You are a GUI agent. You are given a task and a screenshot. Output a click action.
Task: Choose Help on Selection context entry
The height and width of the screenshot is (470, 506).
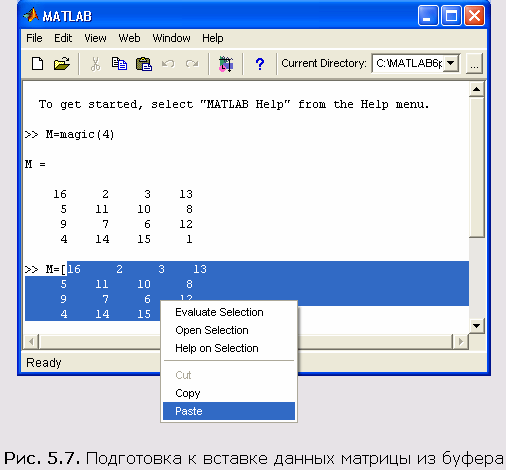tap(229, 348)
